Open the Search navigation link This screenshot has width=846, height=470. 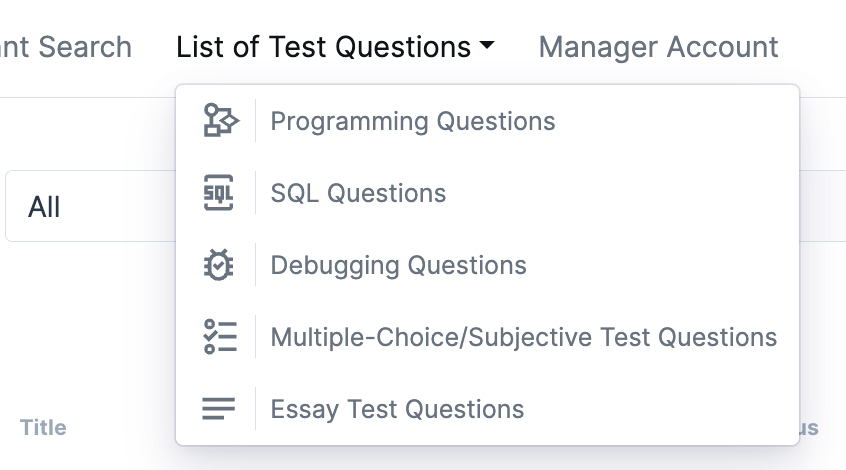(65, 47)
